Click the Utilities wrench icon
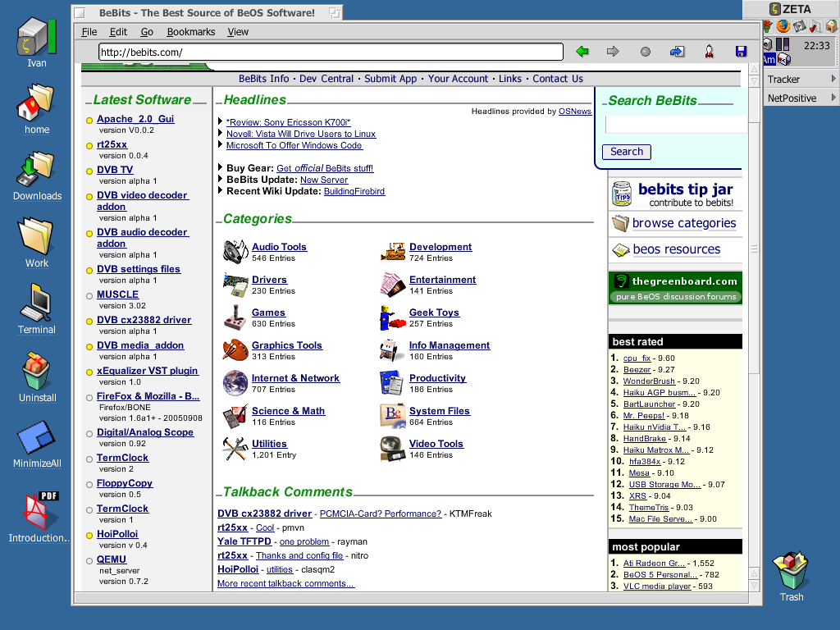This screenshot has height=630, width=840. (235, 449)
